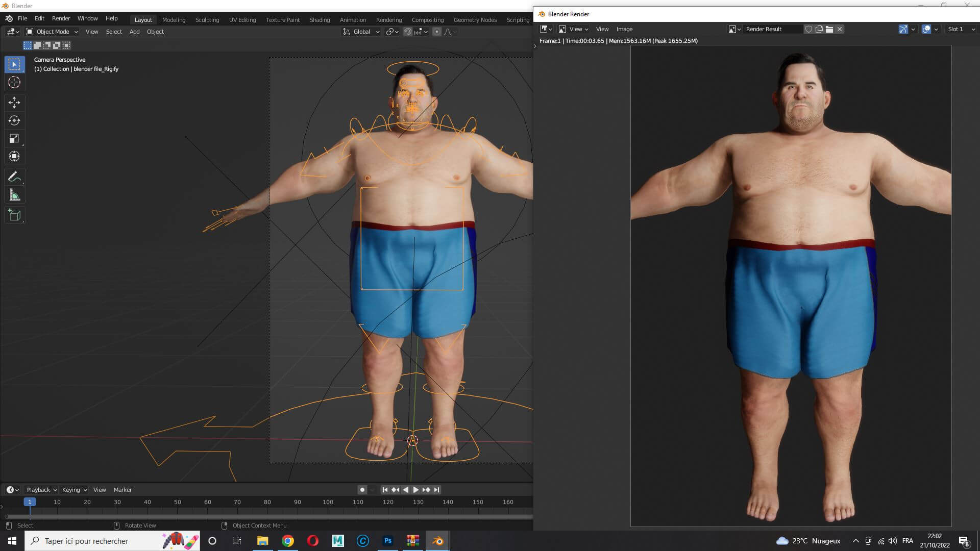The width and height of the screenshot is (980, 551).
Task: Select the Measure tool
Action: [14, 195]
